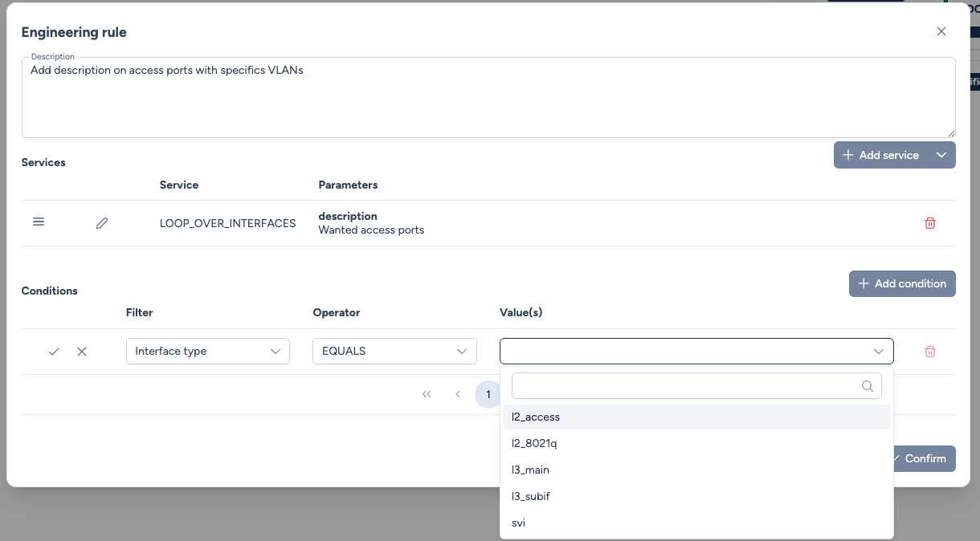Click the Add service button
The height and width of the screenshot is (541, 980).
880,155
